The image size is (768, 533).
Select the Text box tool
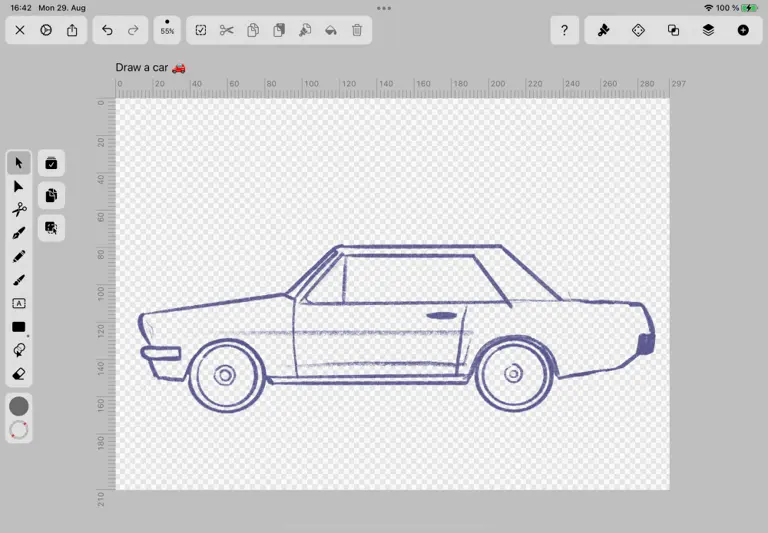tap(19, 303)
